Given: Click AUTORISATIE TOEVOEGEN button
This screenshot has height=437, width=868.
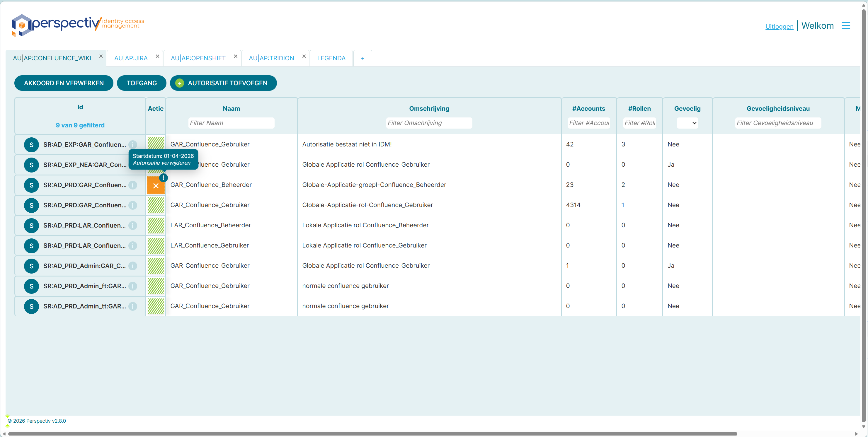Looking at the screenshot, I should 223,83.
